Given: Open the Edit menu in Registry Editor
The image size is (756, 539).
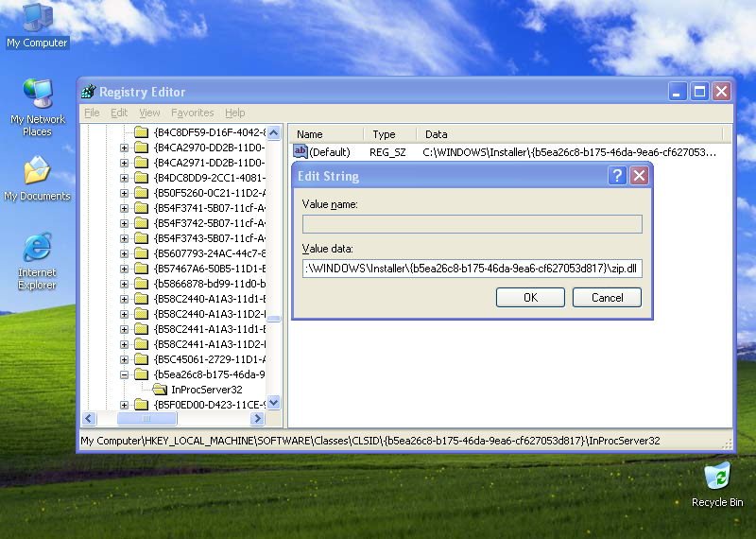Looking at the screenshot, I should [119, 113].
